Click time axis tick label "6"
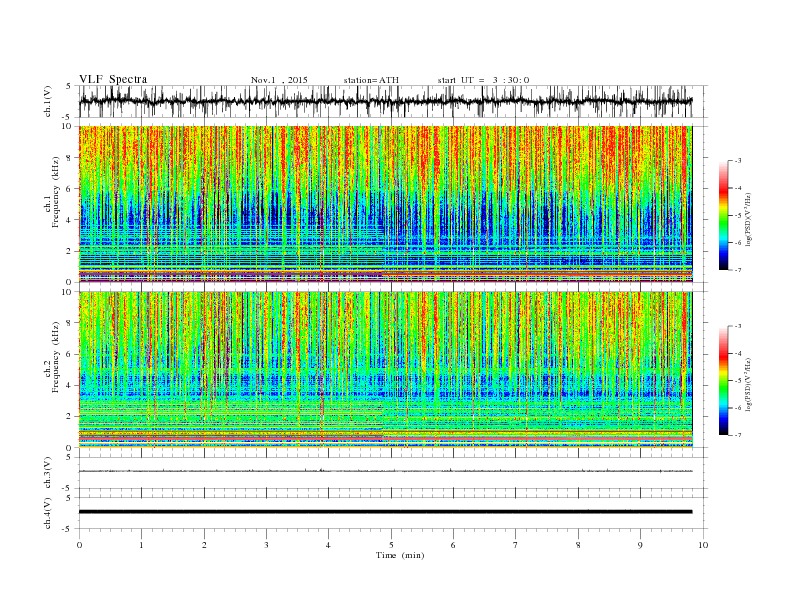 coord(453,545)
